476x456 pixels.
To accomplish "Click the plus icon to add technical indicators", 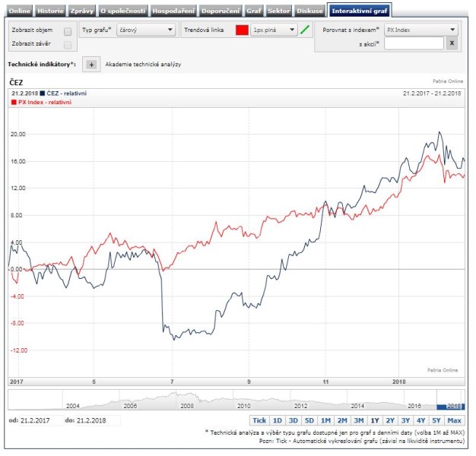I will click(91, 65).
